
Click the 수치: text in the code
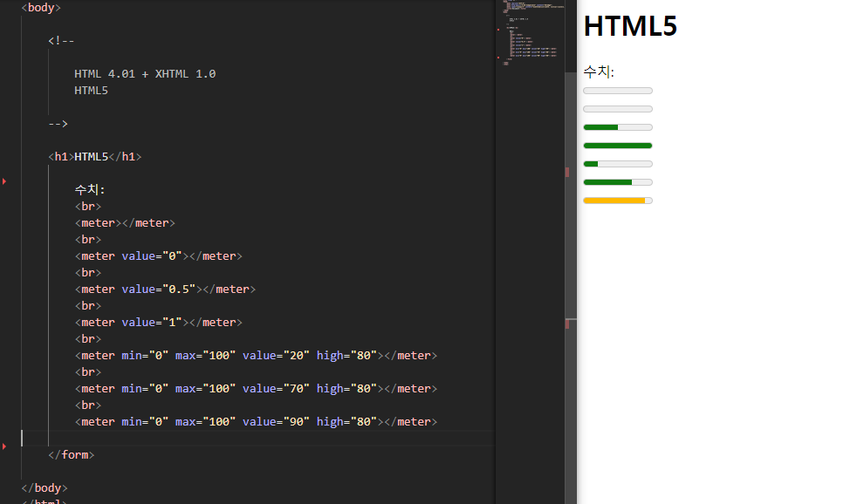point(90,189)
